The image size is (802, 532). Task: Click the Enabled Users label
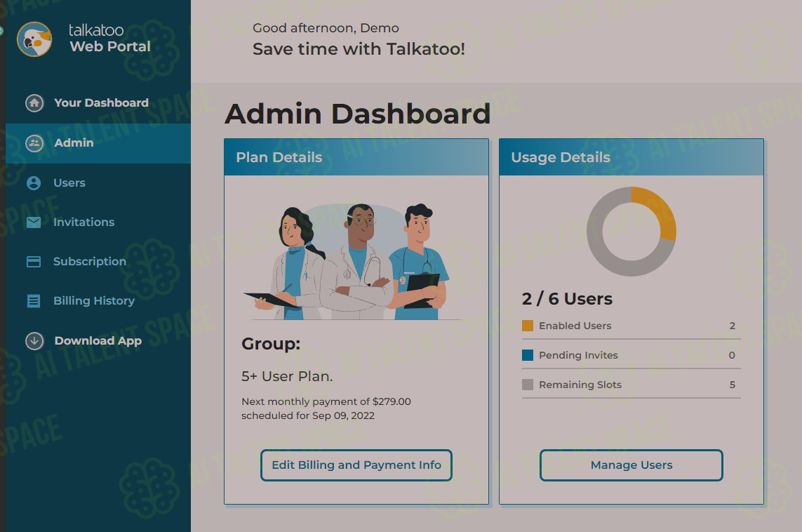click(x=575, y=326)
